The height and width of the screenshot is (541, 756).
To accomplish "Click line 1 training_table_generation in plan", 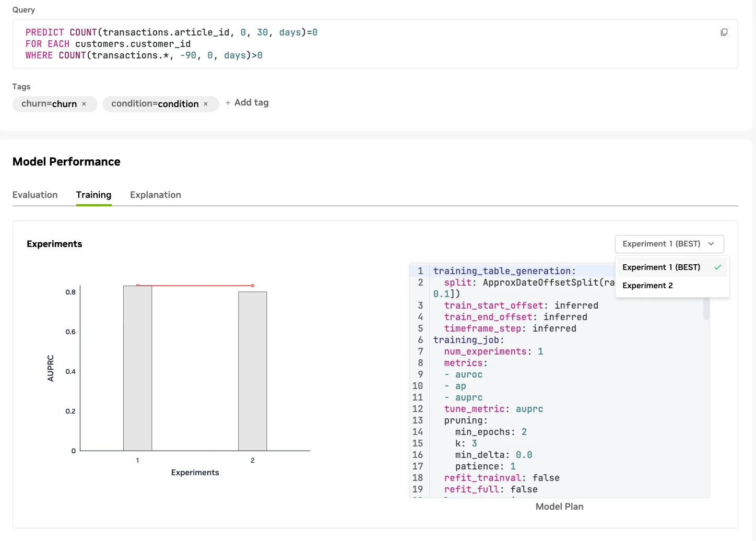I will (x=504, y=271).
